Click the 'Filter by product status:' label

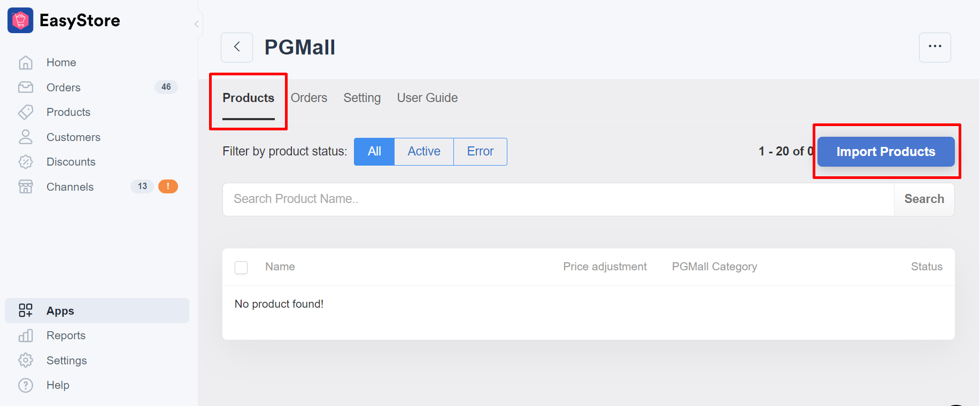coord(284,152)
